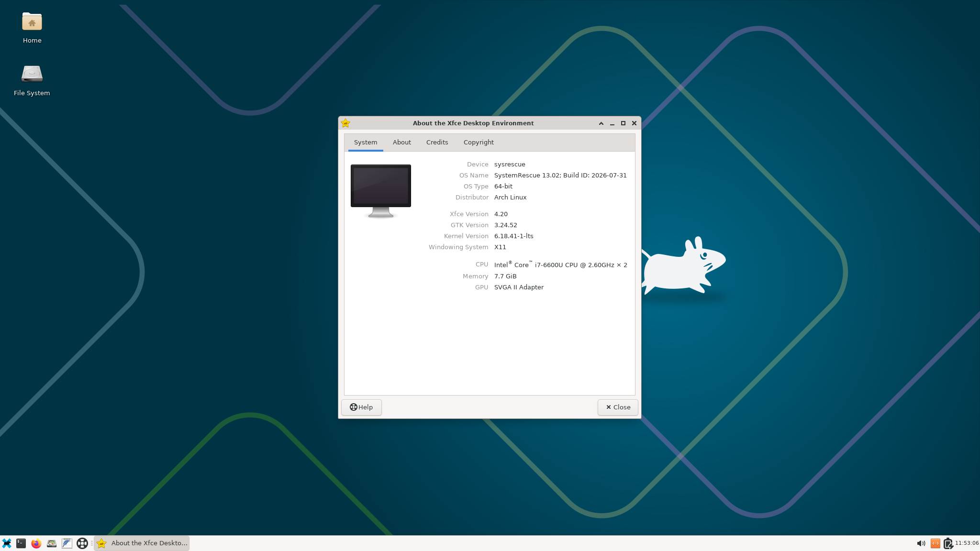Screen dimensions: 980x551
Task: Launch the terminal emulator from the panel
Action: (21, 543)
